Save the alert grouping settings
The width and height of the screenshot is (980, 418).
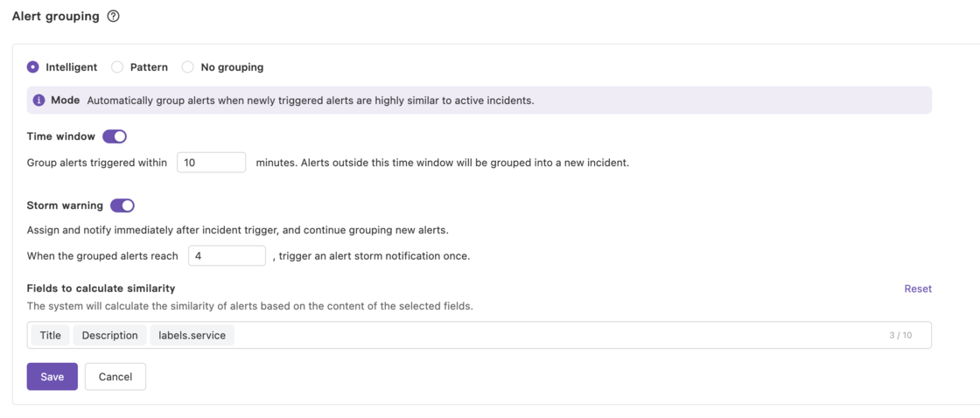52,377
